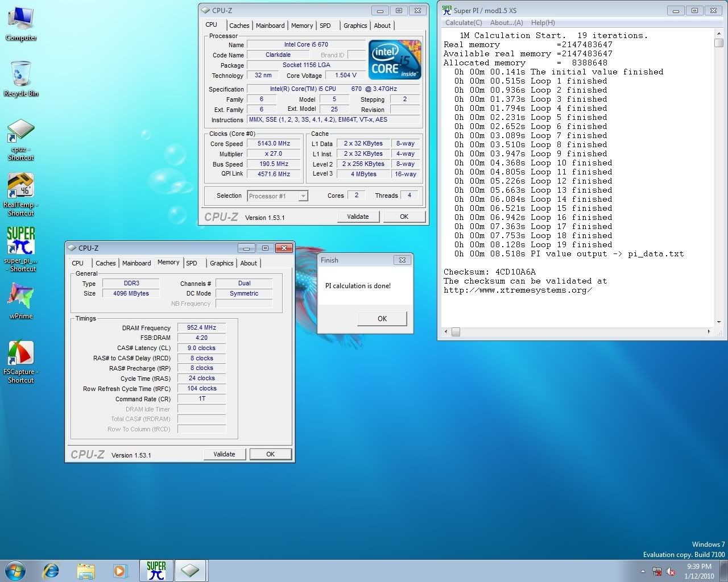
Task: Click Super PI horizontal scrollbar right arrow
Action: tap(709, 331)
